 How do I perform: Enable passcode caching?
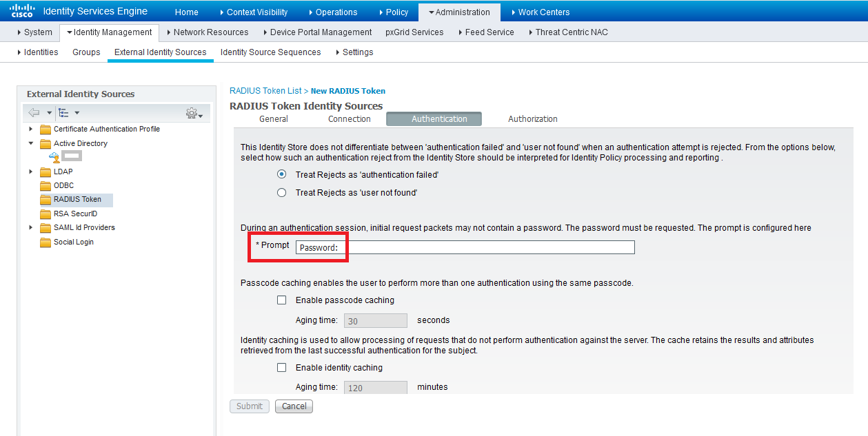pyautogui.click(x=281, y=300)
